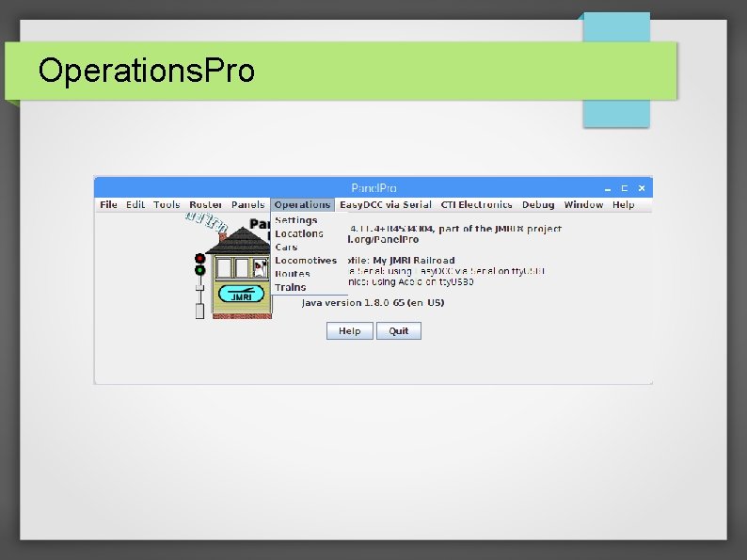
Task: Open the Edit menu
Action: (135, 205)
